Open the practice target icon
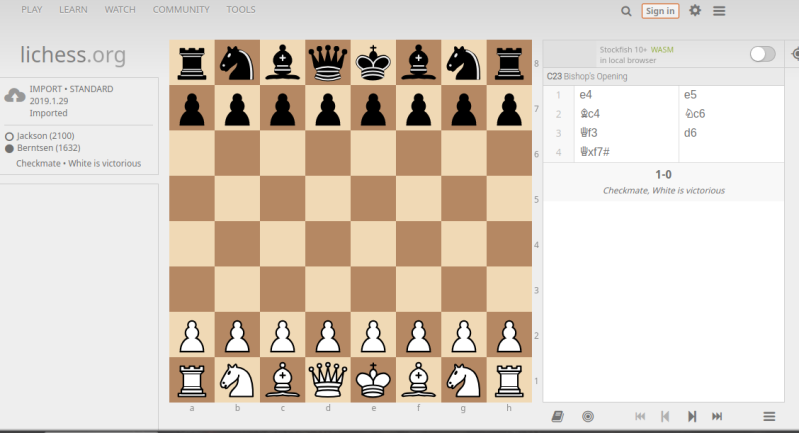 pyautogui.click(x=588, y=417)
